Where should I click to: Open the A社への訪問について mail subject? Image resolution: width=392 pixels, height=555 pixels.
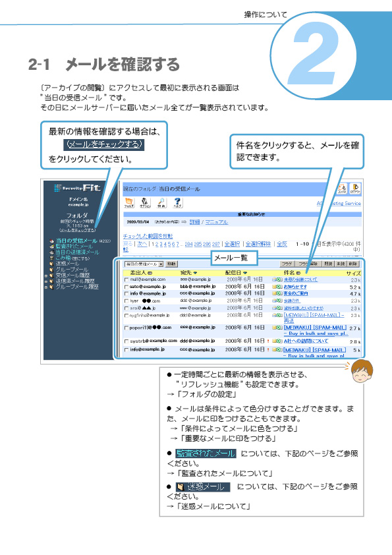(x=306, y=341)
